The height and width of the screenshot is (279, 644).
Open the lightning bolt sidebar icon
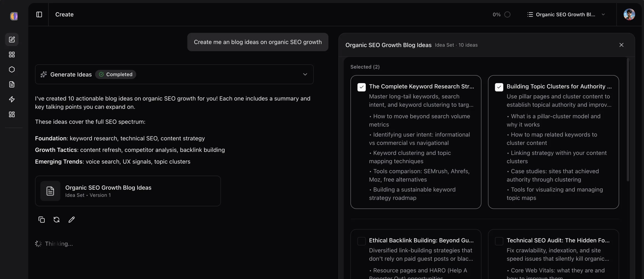click(12, 99)
